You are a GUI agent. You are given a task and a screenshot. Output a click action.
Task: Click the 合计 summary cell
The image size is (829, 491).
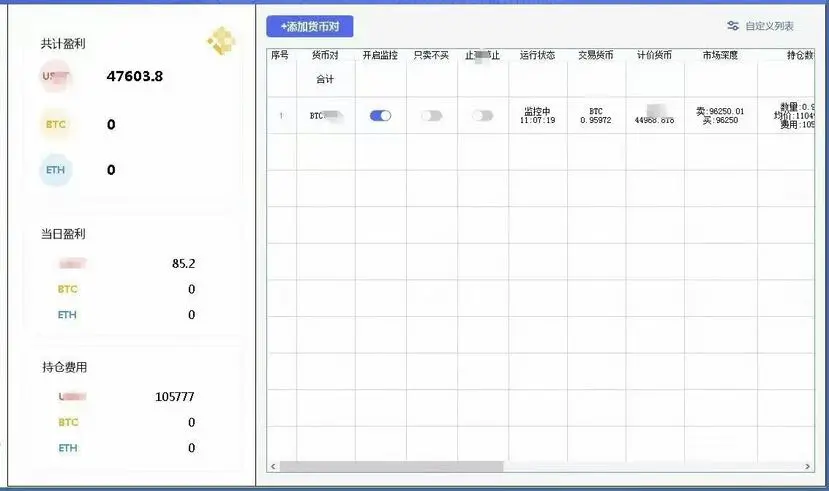pyautogui.click(x=325, y=79)
